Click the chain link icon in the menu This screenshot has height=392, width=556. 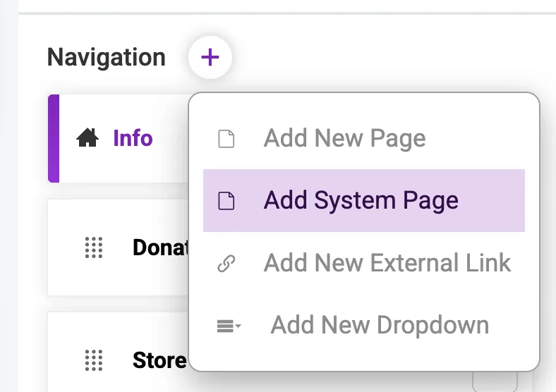(226, 264)
